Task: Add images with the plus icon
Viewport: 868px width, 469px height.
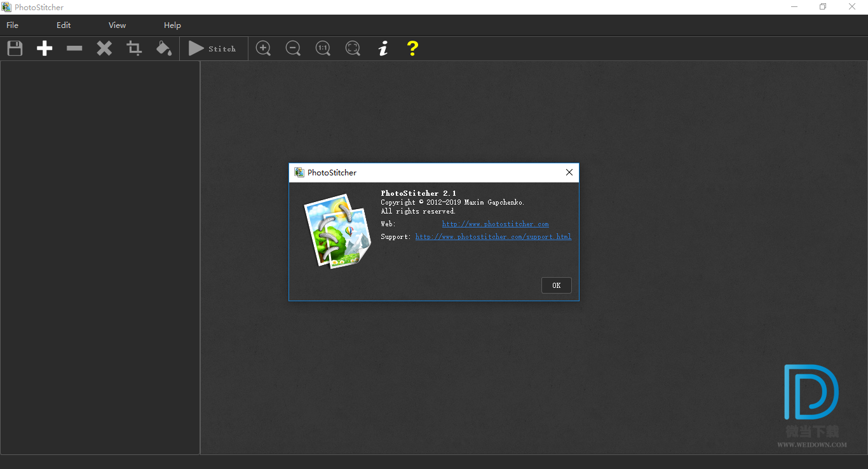Action: 44,48
